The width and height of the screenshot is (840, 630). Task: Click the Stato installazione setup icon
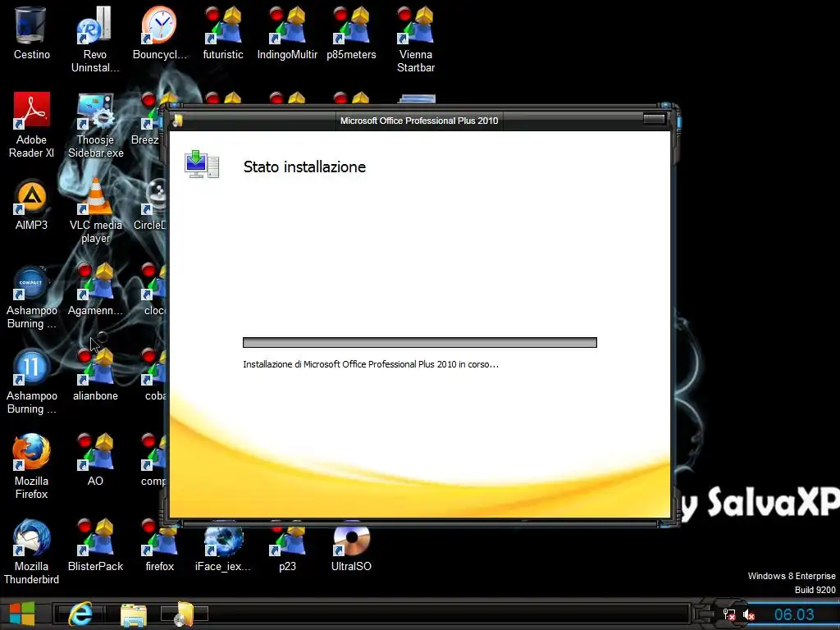click(202, 164)
